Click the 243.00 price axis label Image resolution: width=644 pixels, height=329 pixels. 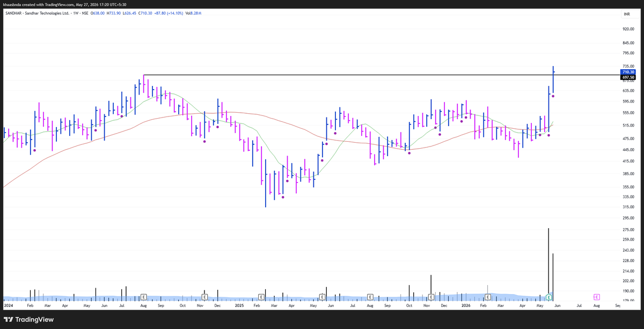tap(628, 250)
